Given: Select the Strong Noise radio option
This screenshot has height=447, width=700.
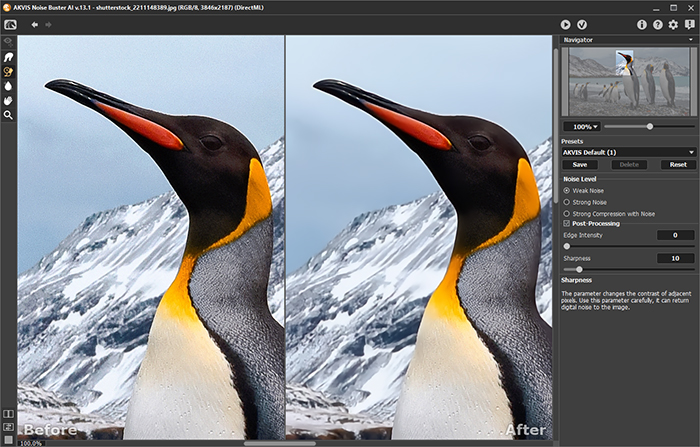Looking at the screenshot, I should point(568,202).
